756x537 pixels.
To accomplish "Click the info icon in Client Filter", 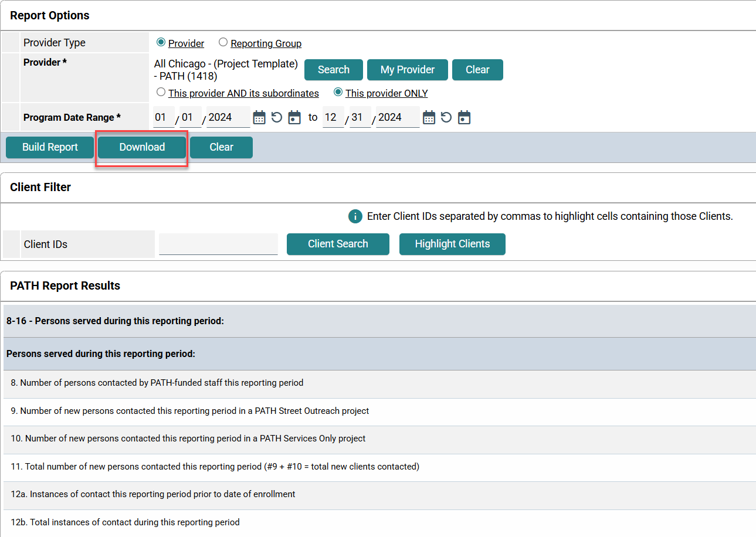I will [355, 216].
